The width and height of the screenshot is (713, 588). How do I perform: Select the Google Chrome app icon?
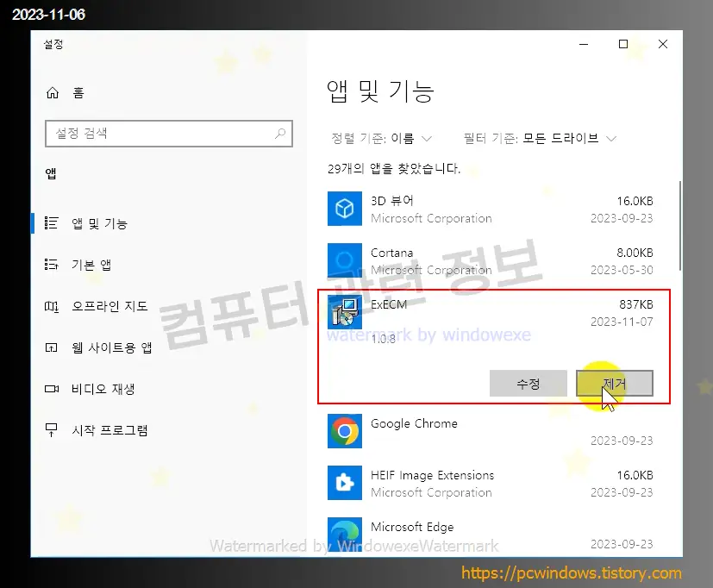point(345,431)
